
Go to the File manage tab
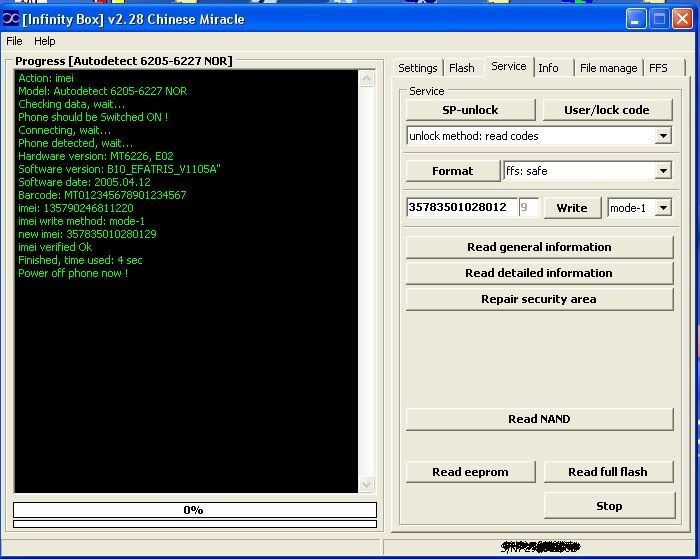[608, 68]
